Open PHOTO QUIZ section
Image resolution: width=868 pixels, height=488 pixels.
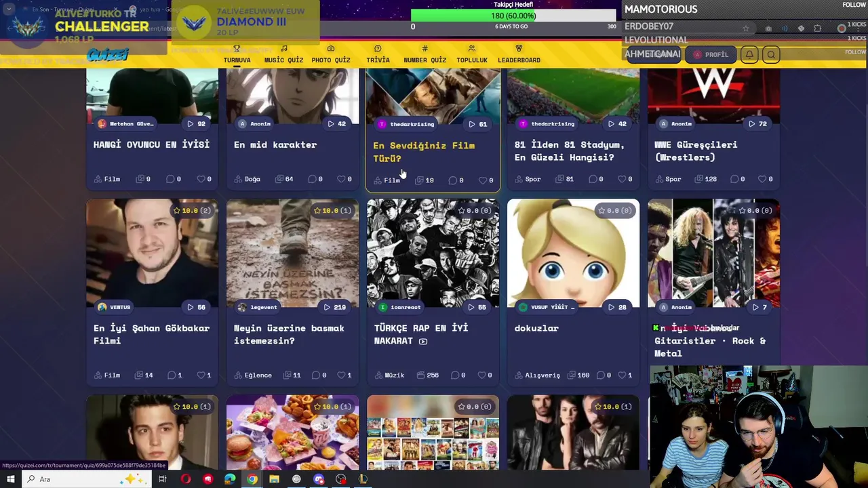click(x=331, y=54)
